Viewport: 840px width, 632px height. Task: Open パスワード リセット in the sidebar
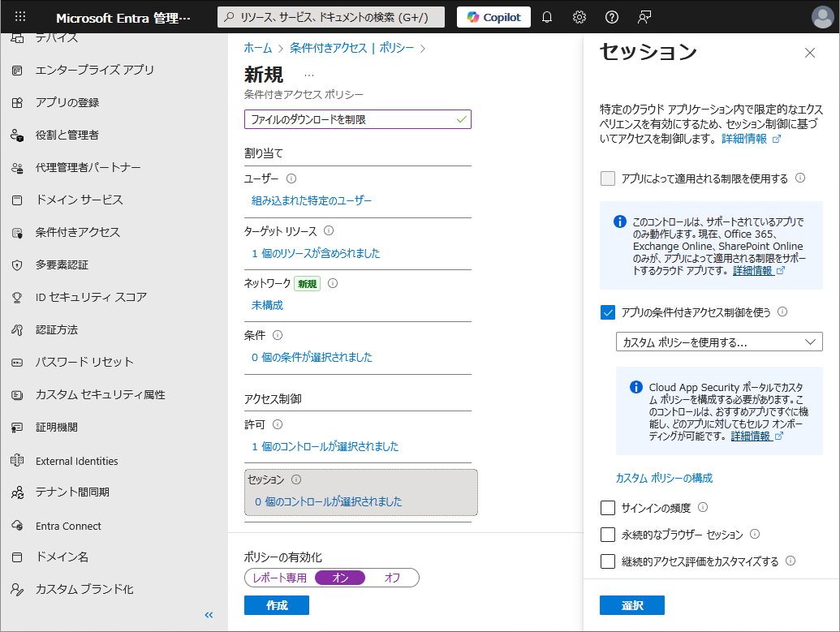point(84,363)
